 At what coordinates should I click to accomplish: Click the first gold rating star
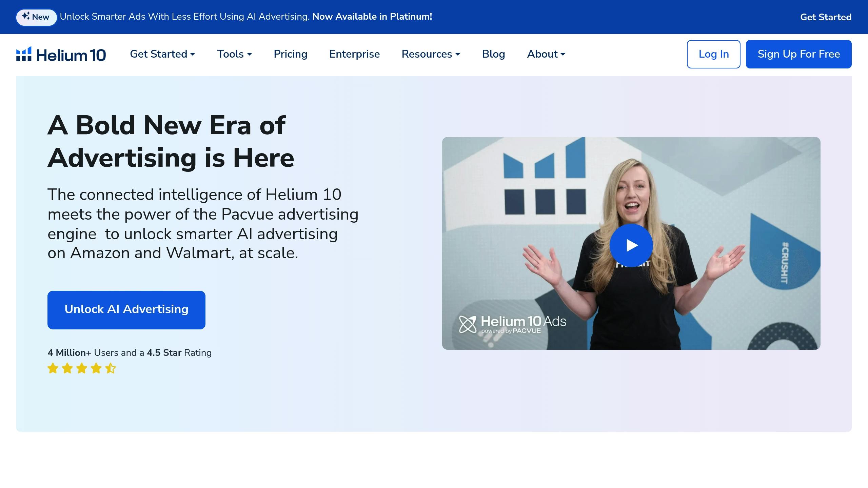(53, 368)
